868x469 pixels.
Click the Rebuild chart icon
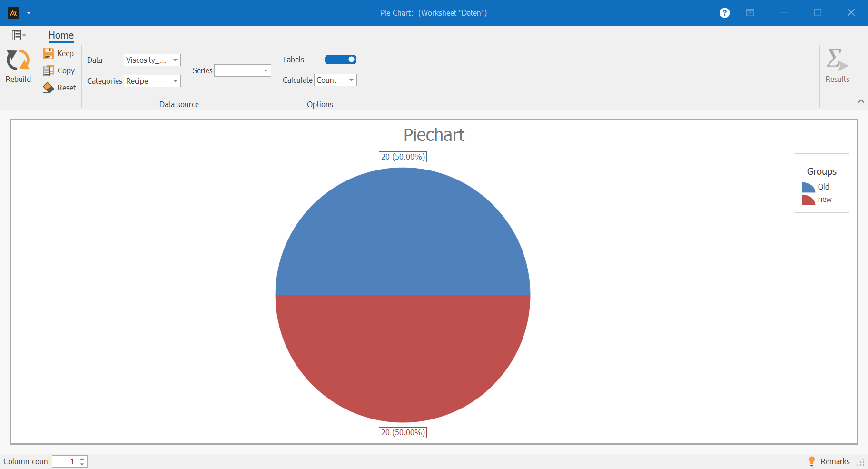(18, 60)
